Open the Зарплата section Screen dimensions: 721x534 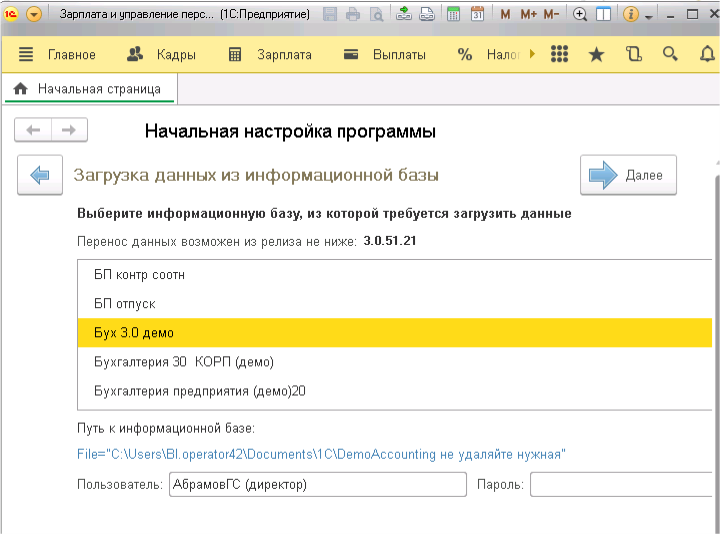pyautogui.click(x=270, y=55)
